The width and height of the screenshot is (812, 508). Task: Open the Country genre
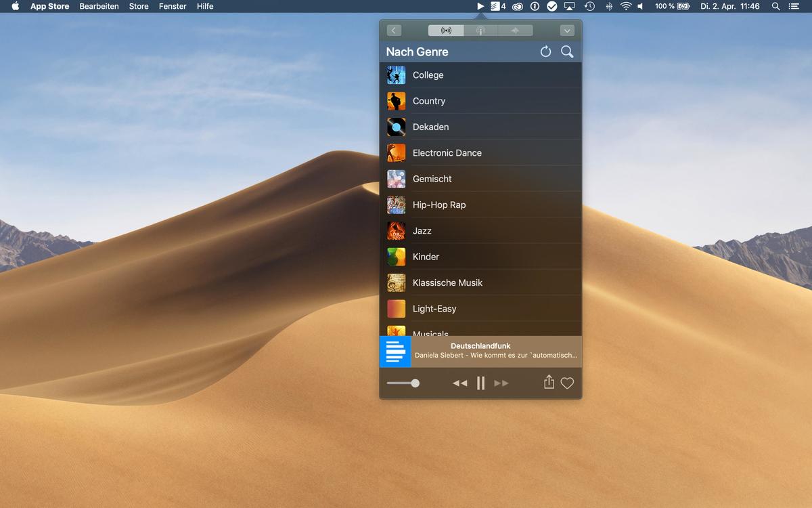pos(480,101)
